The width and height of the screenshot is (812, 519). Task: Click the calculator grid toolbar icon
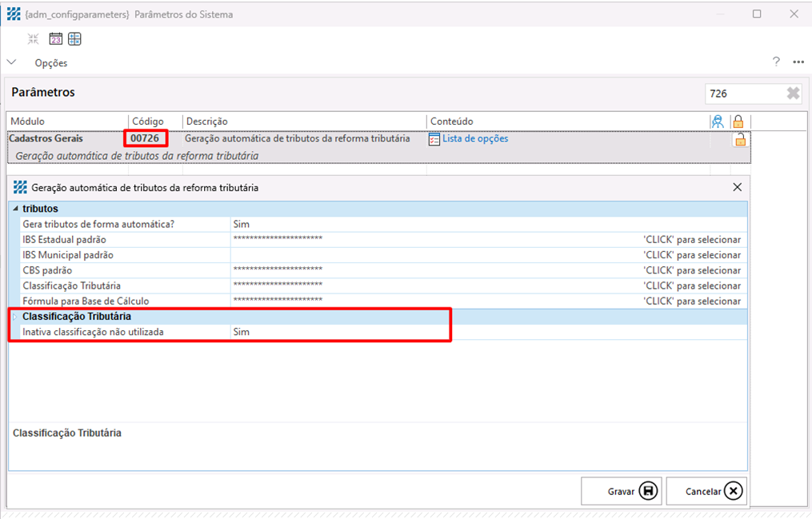click(x=74, y=39)
